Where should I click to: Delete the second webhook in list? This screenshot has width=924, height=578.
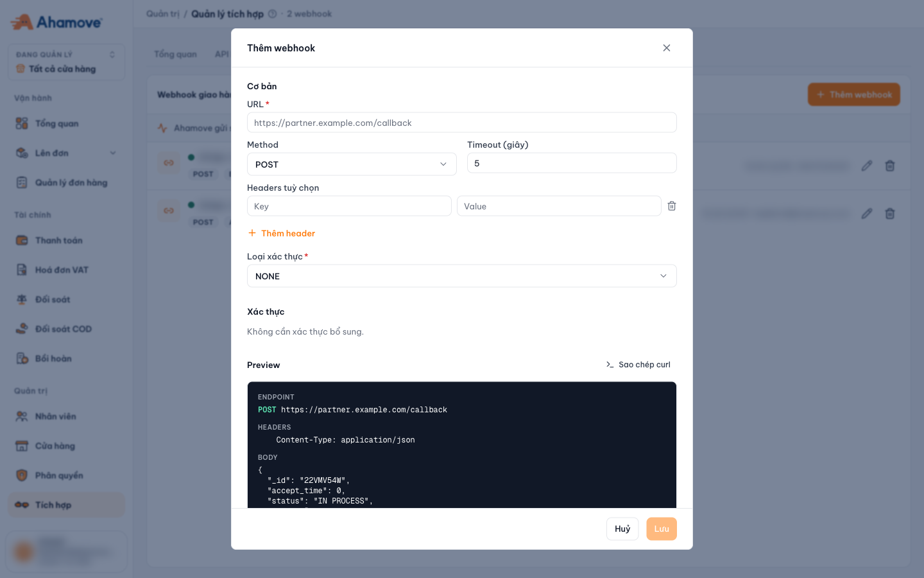pyautogui.click(x=890, y=213)
